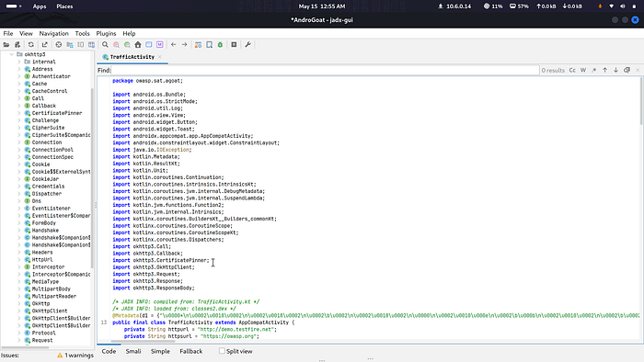
Task: Close the TrafficActivity tab
Action: [x=160, y=57]
